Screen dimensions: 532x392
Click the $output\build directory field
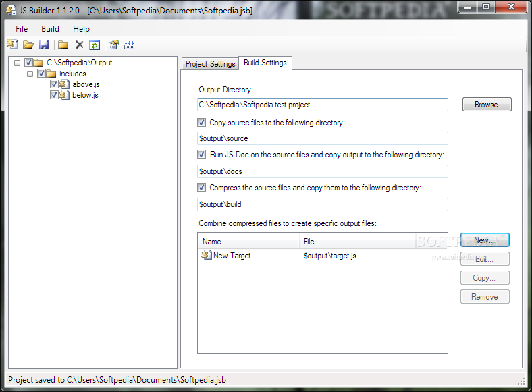pos(323,204)
